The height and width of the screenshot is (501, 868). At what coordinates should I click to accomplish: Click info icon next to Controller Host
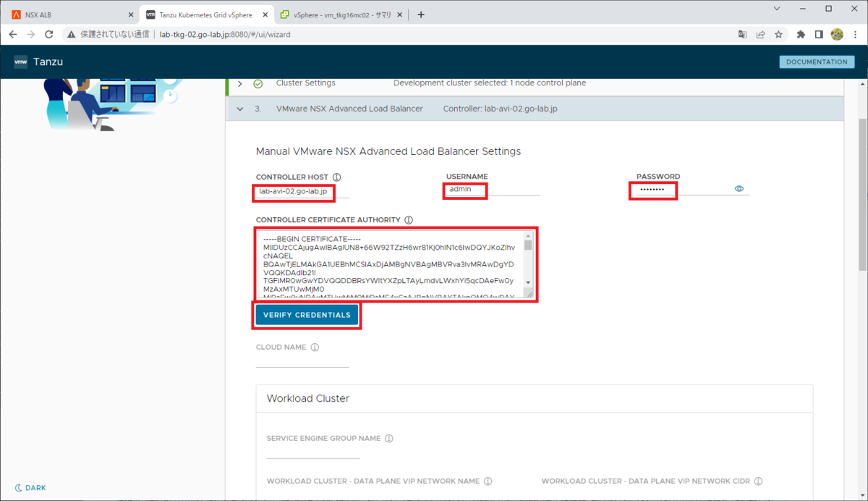point(337,177)
